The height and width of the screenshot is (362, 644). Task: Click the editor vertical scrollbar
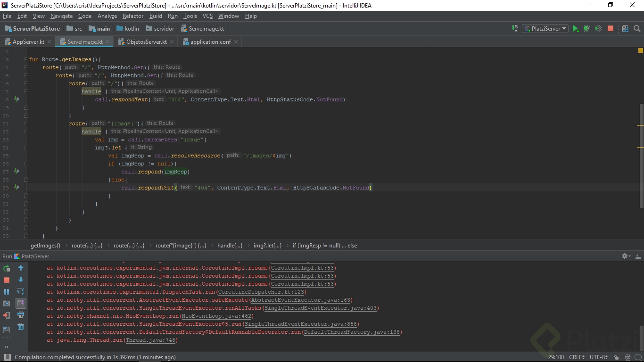point(641,156)
